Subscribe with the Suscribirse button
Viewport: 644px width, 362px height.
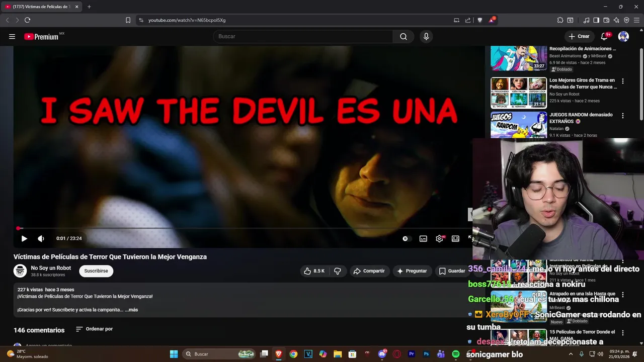[96, 271]
